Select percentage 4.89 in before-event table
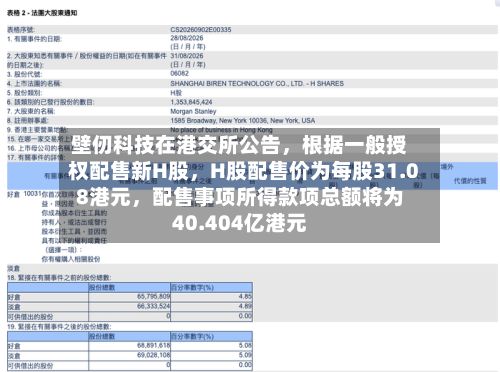The width and height of the screenshot is (500, 372). pos(245,306)
